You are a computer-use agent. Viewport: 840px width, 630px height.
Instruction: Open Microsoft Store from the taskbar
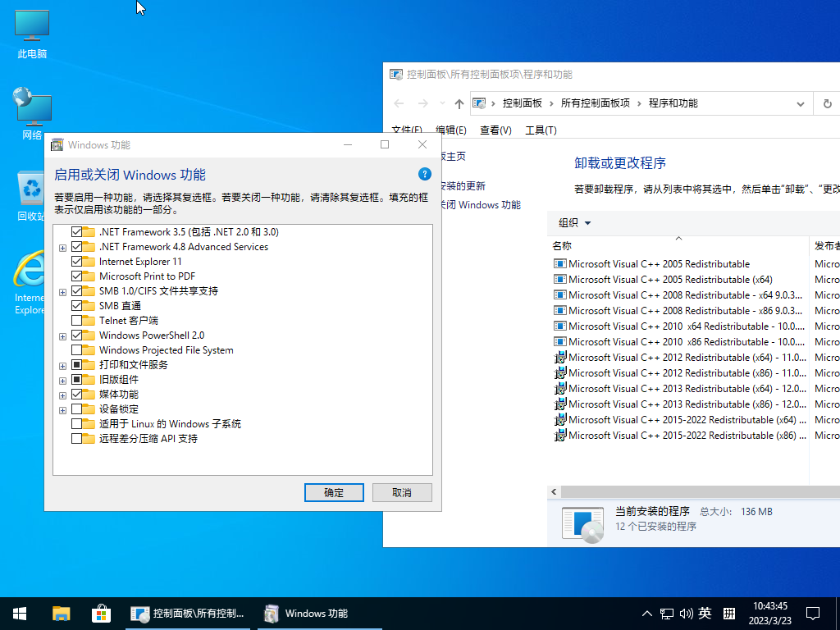coord(101,613)
